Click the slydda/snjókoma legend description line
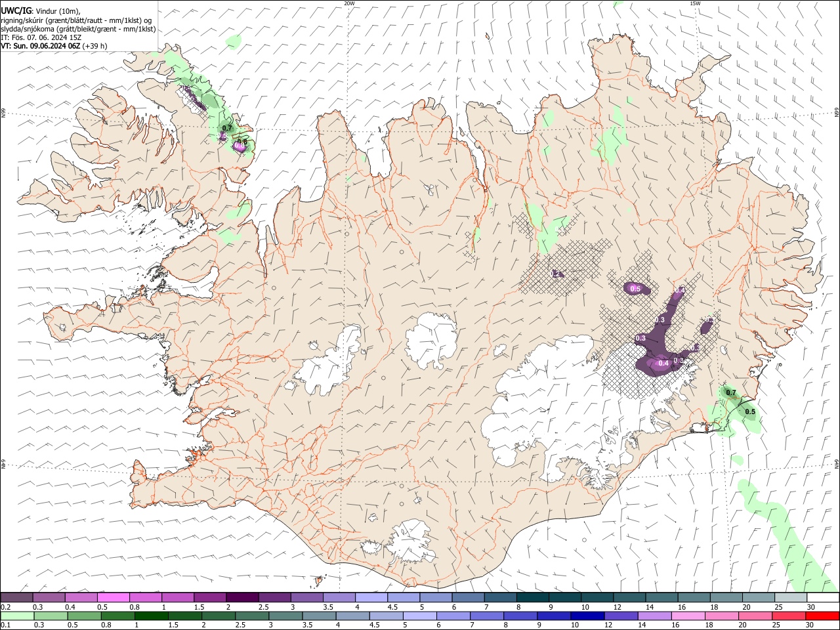Screen dimensions: 840x630 pos(78,29)
